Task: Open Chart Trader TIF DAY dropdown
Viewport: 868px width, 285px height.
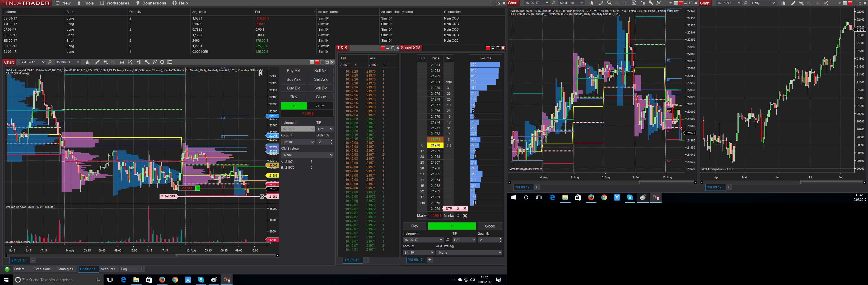Action: point(325,129)
